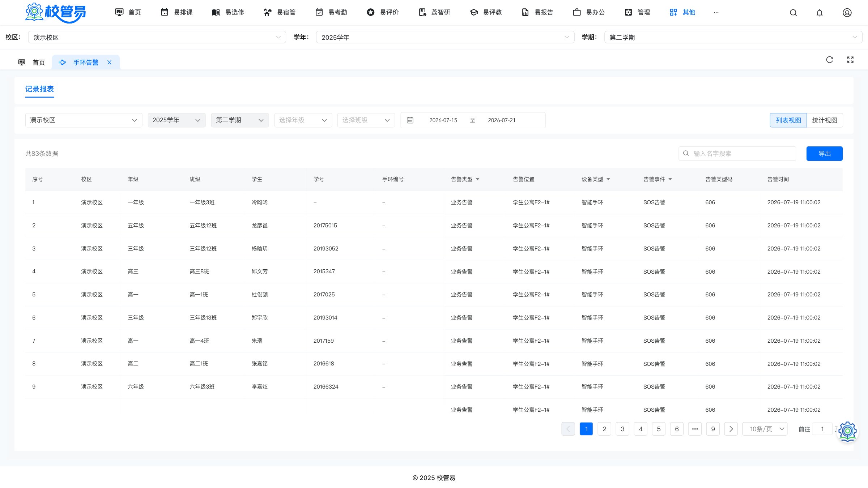Screen dimensions: 868x488
Task: Click the 校管易 logo
Action: tap(55, 13)
